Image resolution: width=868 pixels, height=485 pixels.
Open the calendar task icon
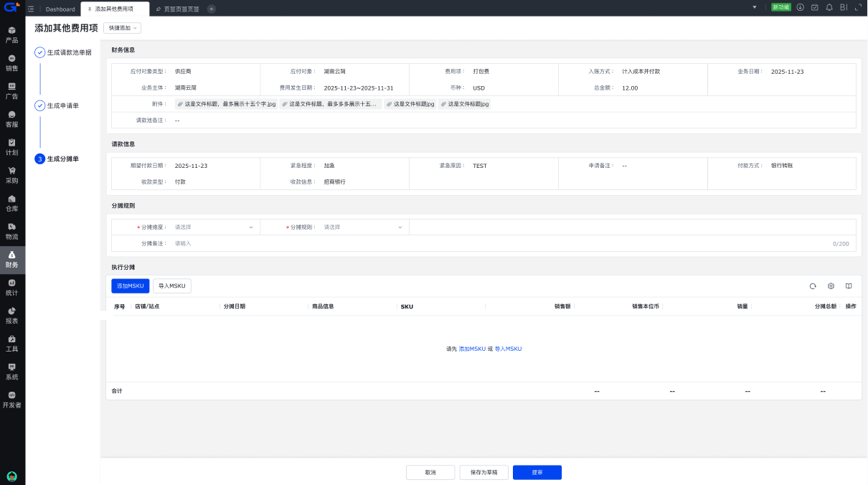tap(814, 7)
